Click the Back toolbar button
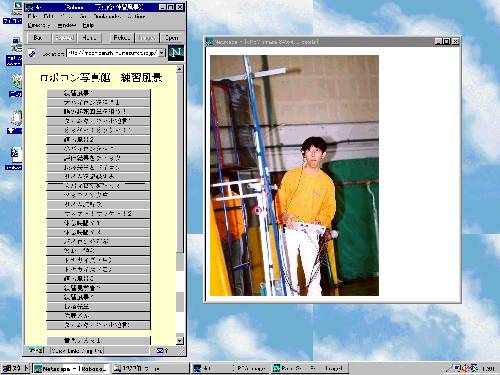The image size is (500, 375). [38, 38]
